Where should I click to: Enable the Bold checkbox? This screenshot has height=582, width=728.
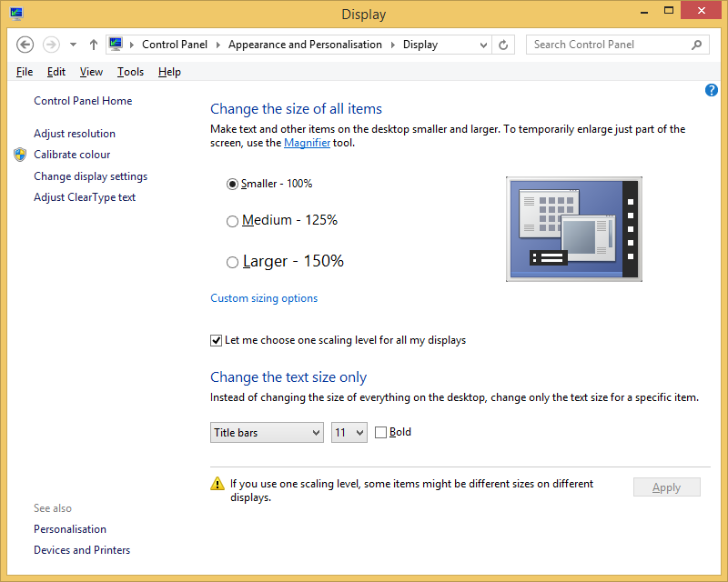pyautogui.click(x=380, y=433)
